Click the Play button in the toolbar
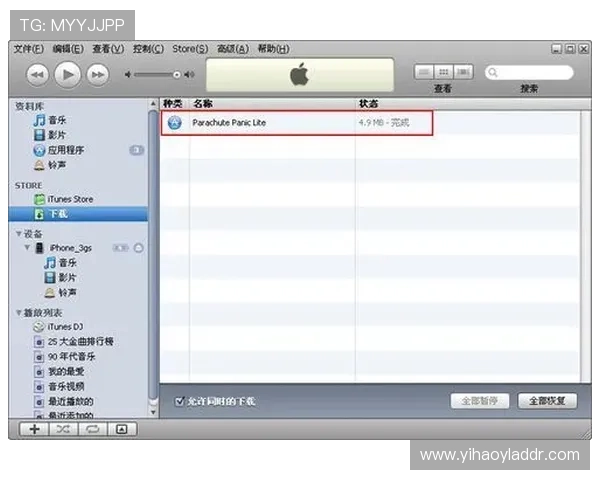The height and width of the screenshot is (480, 600). 67,74
